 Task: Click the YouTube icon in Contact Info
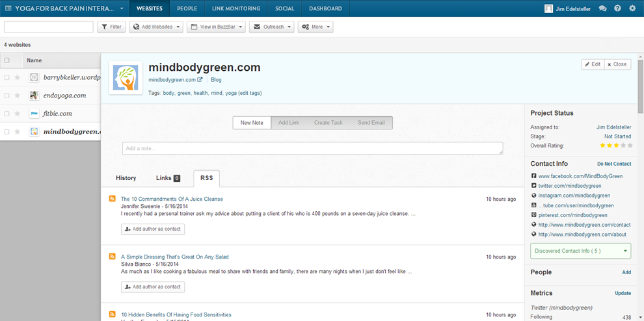533,205
